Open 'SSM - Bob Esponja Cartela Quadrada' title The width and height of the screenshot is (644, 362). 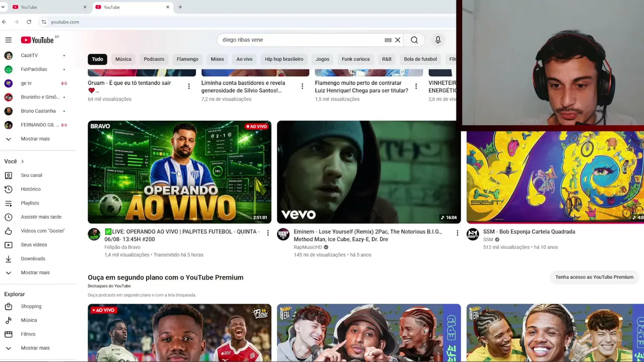529,232
